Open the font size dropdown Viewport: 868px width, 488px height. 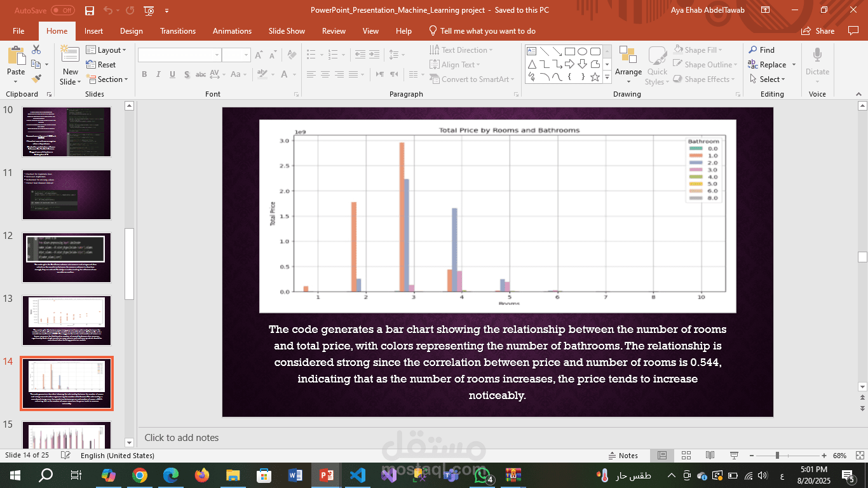point(247,55)
